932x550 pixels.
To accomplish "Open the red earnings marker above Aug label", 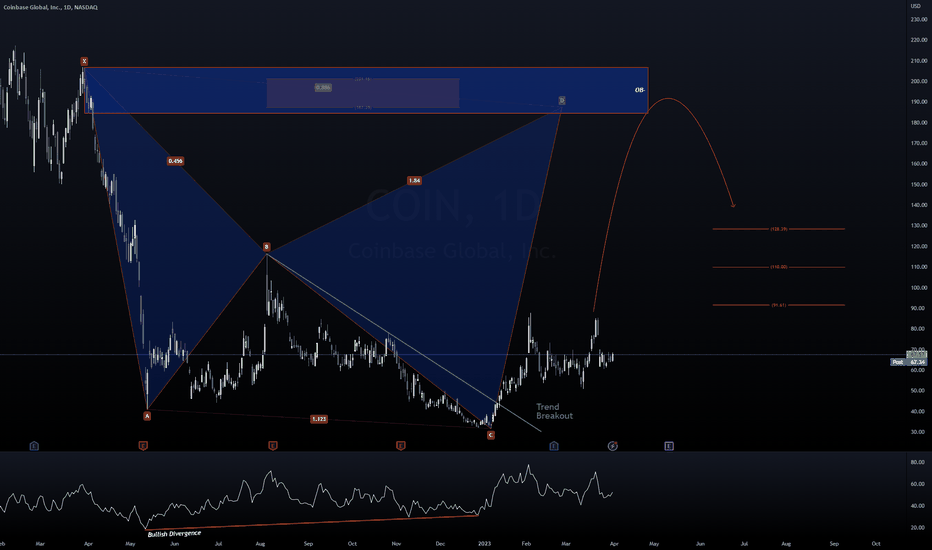I will tap(272, 445).
